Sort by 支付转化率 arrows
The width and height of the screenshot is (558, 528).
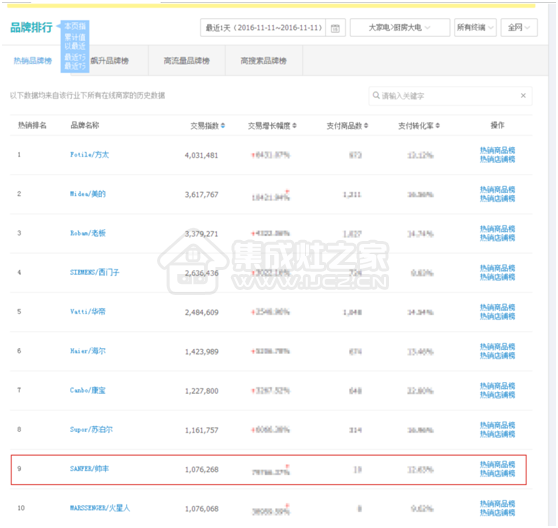[x=438, y=126]
